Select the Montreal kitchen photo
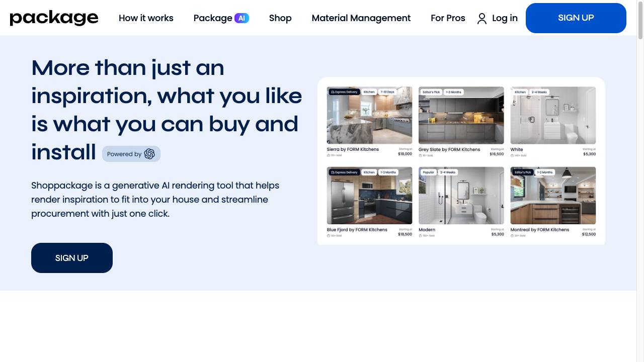Screen dimensions: 644x362 click(x=553, y=196)
